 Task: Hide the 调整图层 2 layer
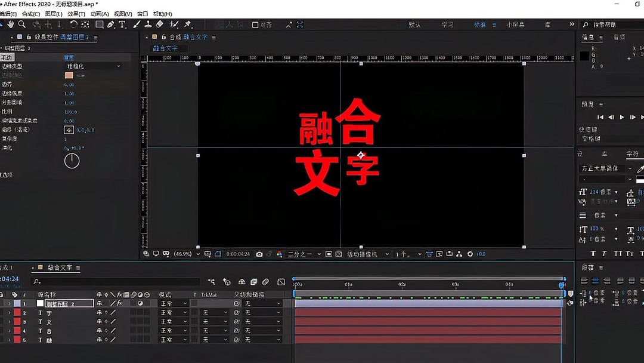(x=2, y=303)
